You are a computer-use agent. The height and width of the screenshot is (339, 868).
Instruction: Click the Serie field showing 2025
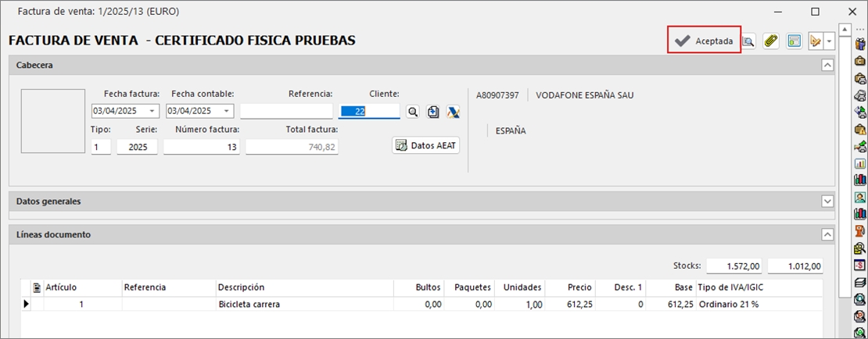(x=137, y=147)
